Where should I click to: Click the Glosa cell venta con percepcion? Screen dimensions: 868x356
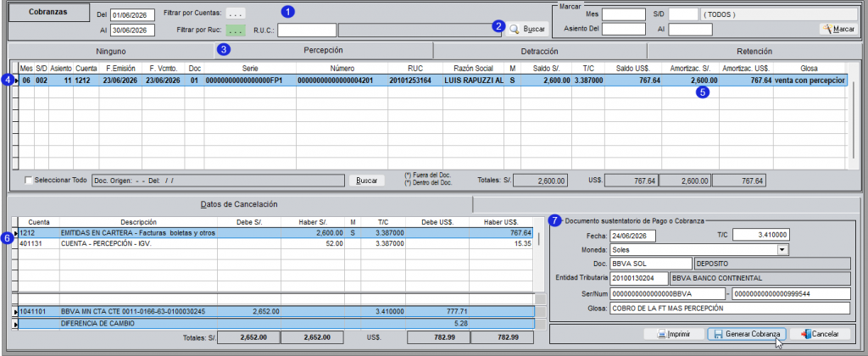[x=810, y=81]
